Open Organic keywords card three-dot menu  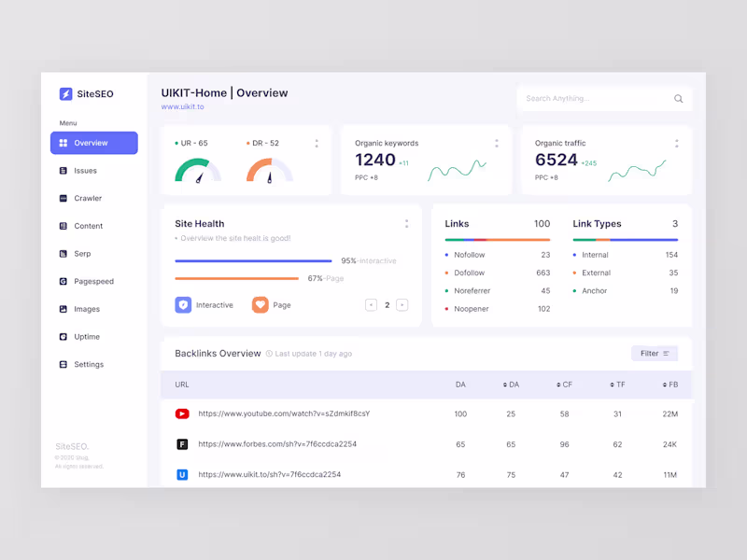497,144
